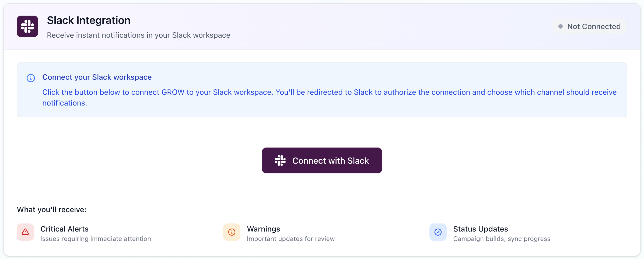The image size is (644, 259).
Task: Click the Status Updates checkmark icon
Action: 438,232
